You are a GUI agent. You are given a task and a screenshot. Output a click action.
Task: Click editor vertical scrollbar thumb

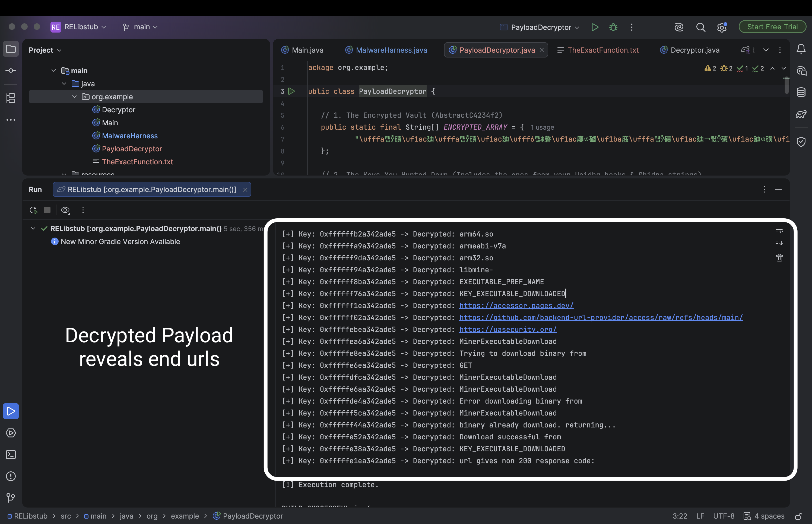tap(786, 86)
